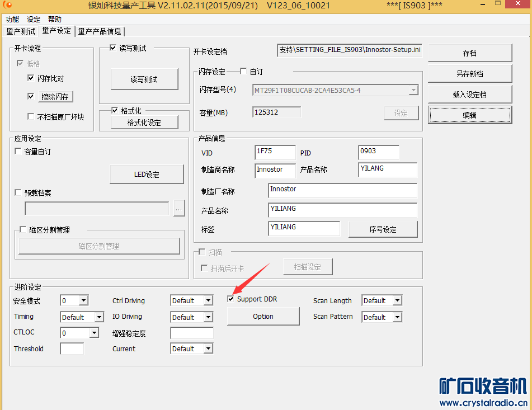The width and height of the screenshot is (532, 410).
Task: Toggle the 读写测试 checkbox
Action: (x=113, y=48)
